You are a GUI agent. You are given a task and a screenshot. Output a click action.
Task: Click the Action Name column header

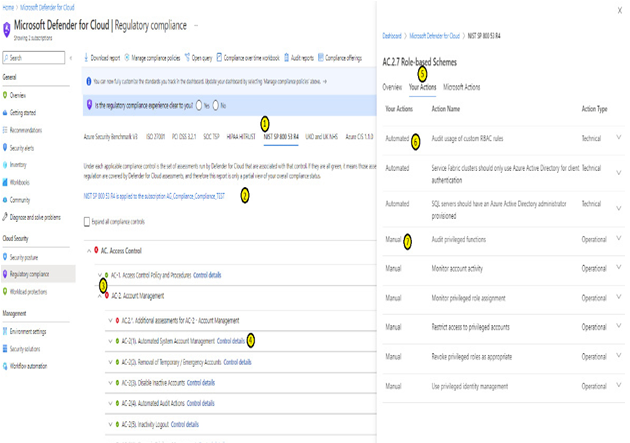pos(446,109)
